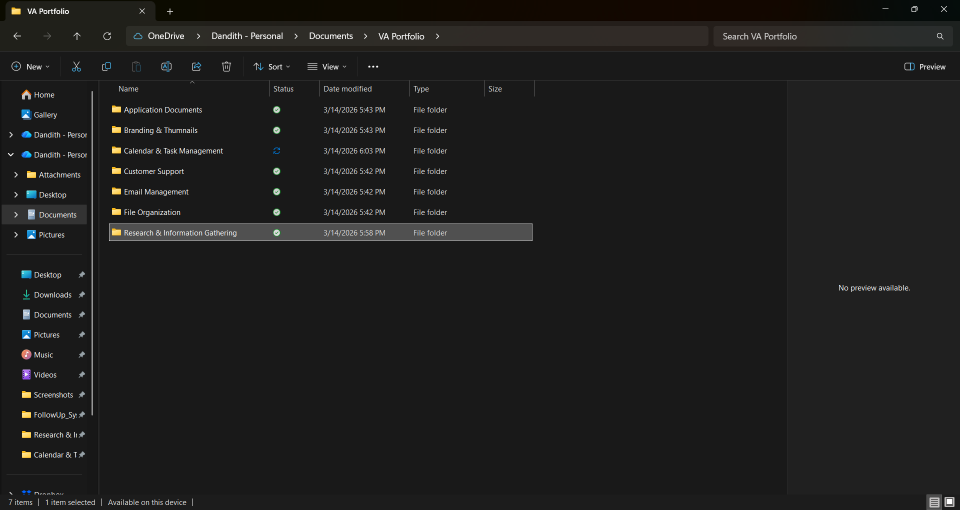
Task: Click the Gallery icon in sidebar
Action: [x=26, y=114]
